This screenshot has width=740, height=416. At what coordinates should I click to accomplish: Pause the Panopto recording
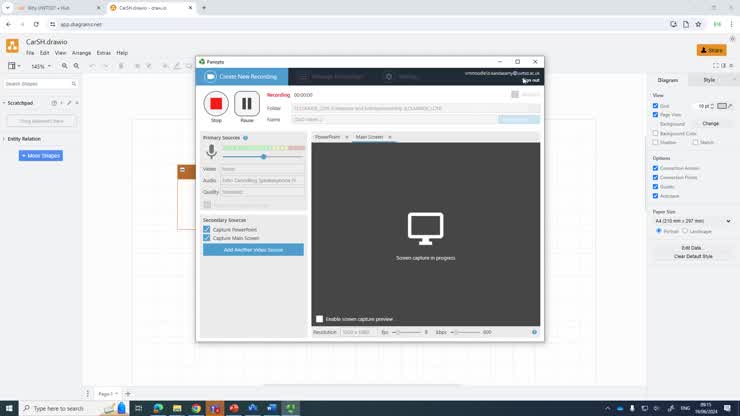tap(247, 104)
